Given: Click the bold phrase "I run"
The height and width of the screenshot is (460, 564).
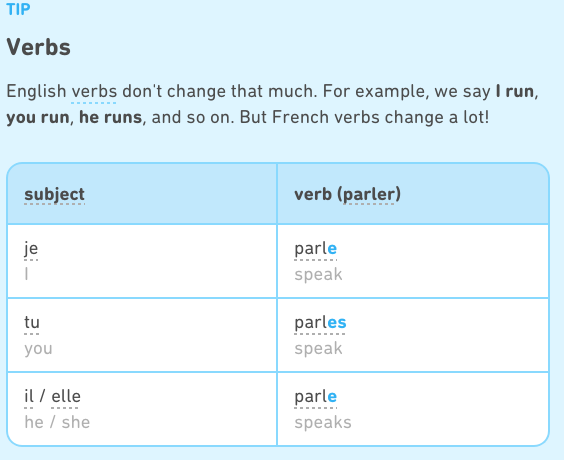Looking at the screenshot, I should (x=515, y=91).
